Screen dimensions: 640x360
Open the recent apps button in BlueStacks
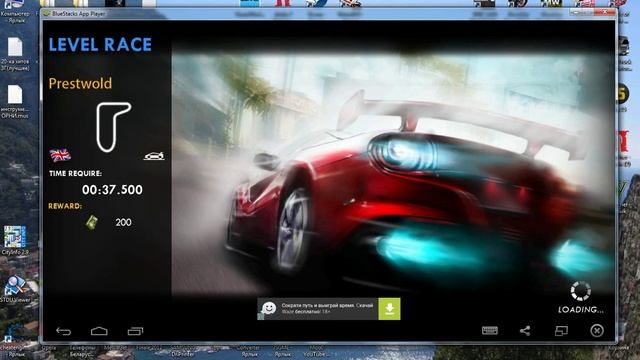pos(135,331)
